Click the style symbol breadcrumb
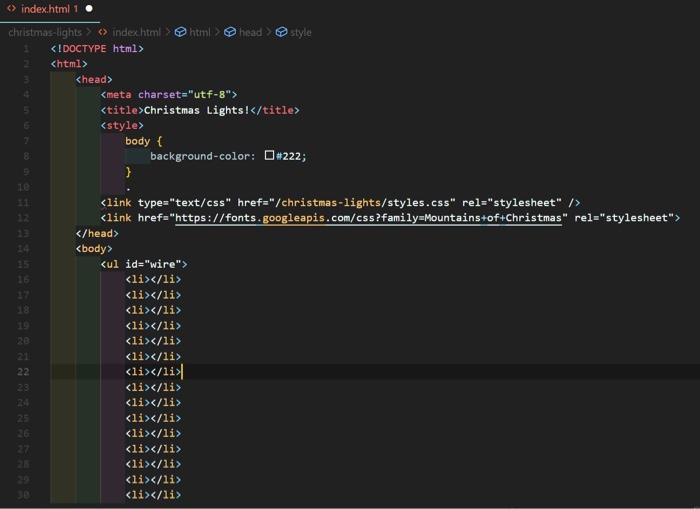Screen dimensions: 700x509 (x=301, y=32)
